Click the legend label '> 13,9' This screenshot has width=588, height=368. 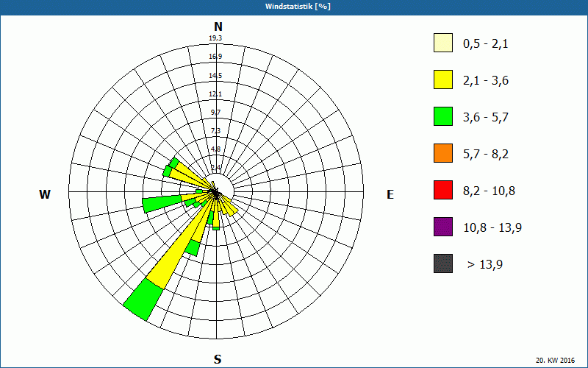(x=485, y=265)
